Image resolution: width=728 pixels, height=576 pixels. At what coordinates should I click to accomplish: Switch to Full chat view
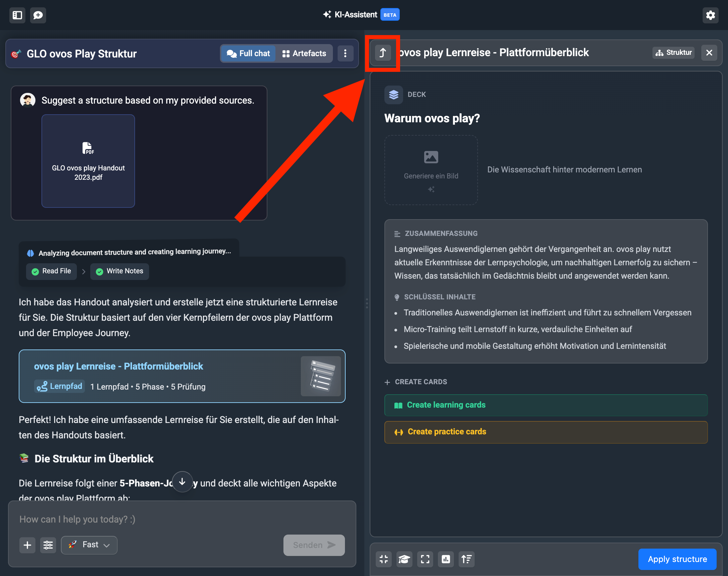tap(248, 53)
